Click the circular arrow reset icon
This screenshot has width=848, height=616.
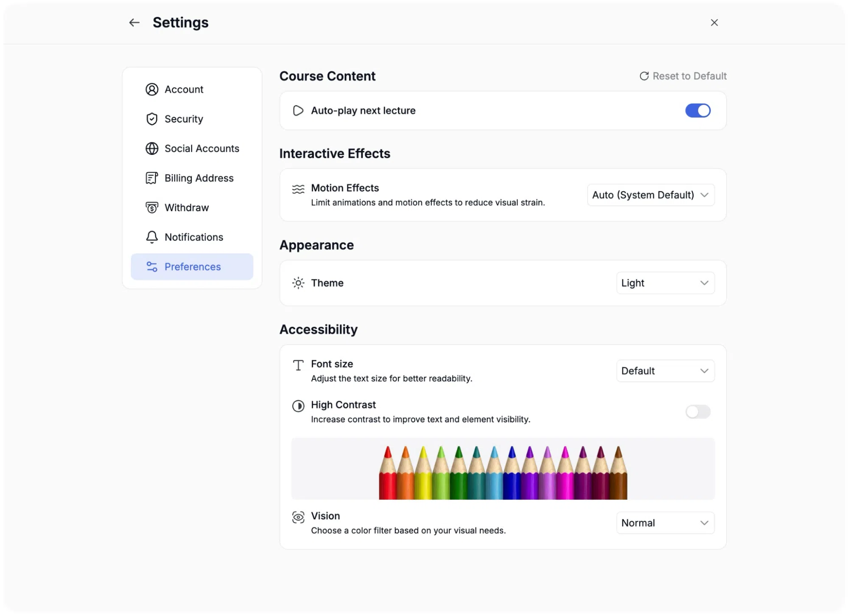(644, 76)
